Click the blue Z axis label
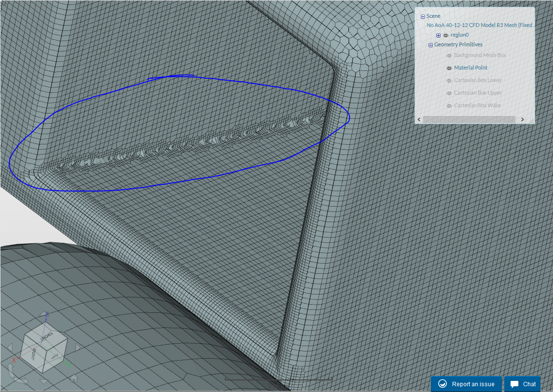The image size is (553, 392). 47,314
